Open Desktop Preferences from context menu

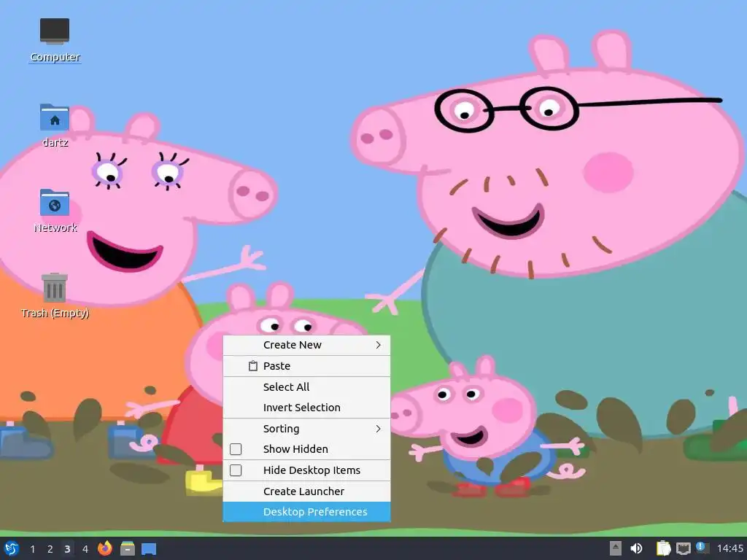(307, 511)
